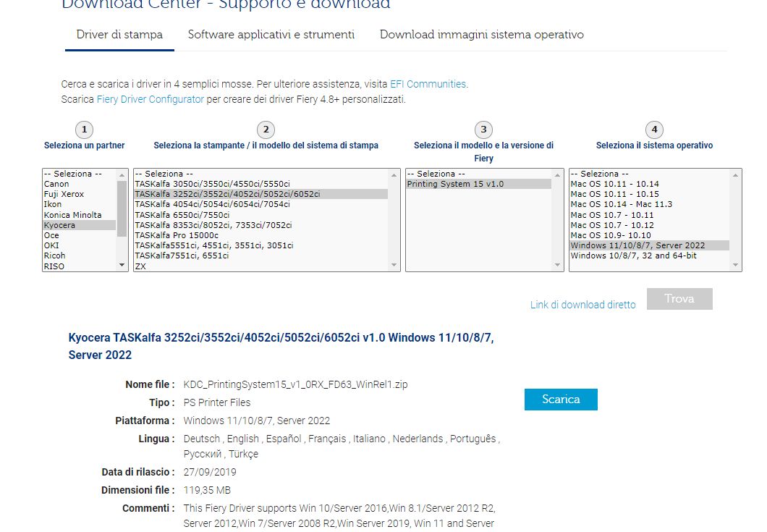This screenshot has width=767, height=532.
Task: Select TASKalfa 8353ci/8052ci, 7353ci/7052ci model
Action: [260, 225]
